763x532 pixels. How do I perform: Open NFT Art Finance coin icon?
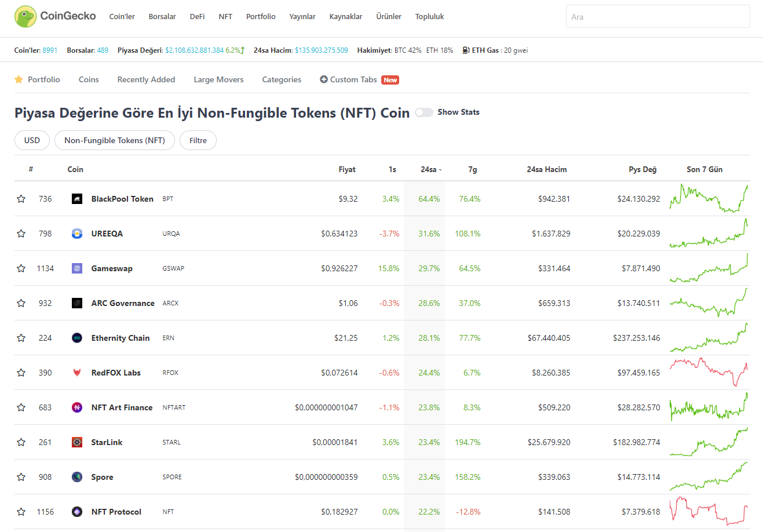[x=77, y=407]
